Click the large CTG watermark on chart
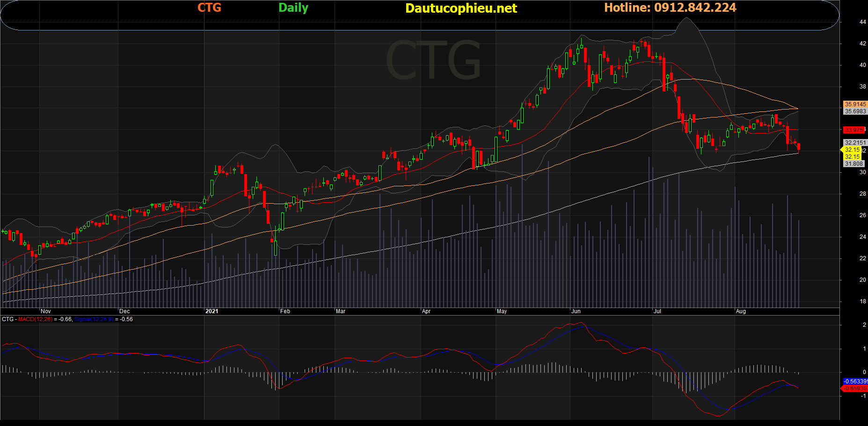Image resolution: width=868 pixels, height=426 pixels. (433, 61)
